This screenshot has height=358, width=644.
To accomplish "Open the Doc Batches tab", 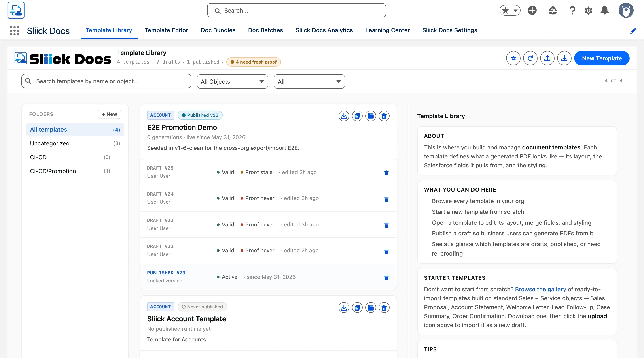I will pos(265,30).
